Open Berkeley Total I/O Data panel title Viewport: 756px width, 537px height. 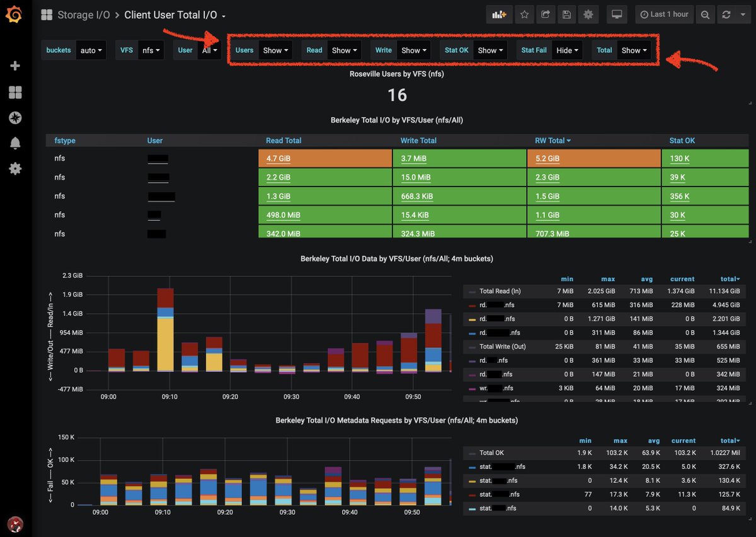pyautogui.click(x=397, y=258)
